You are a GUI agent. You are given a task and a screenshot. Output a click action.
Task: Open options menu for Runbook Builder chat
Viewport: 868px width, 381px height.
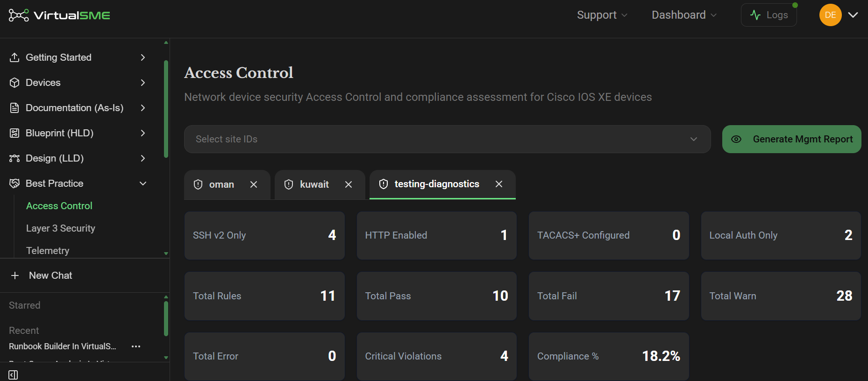pyautogui.click(x=136, y=346)
